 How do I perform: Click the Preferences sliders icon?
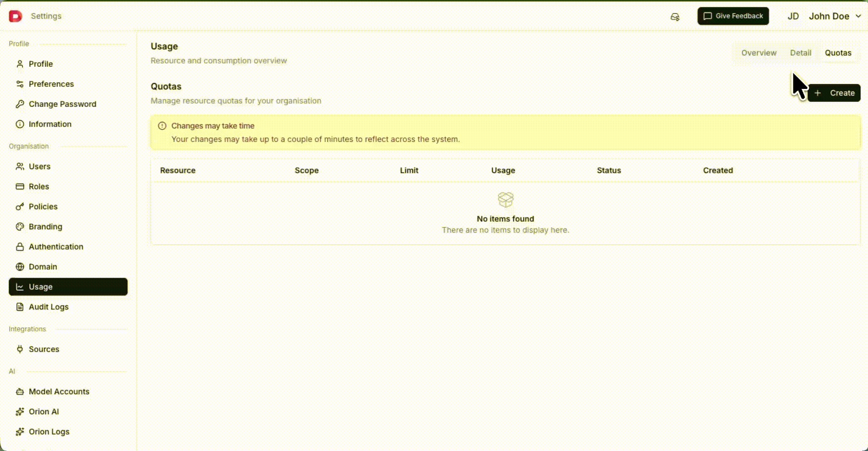coord(20,84)
